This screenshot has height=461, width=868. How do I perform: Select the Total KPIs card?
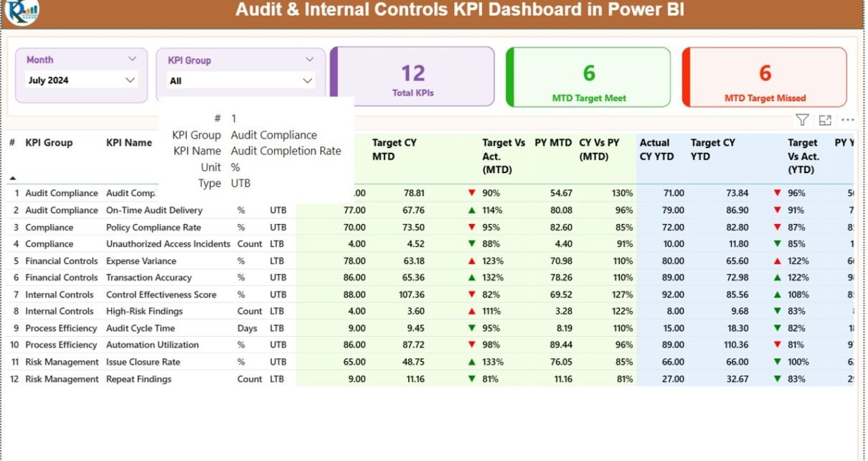pos(412,78)
